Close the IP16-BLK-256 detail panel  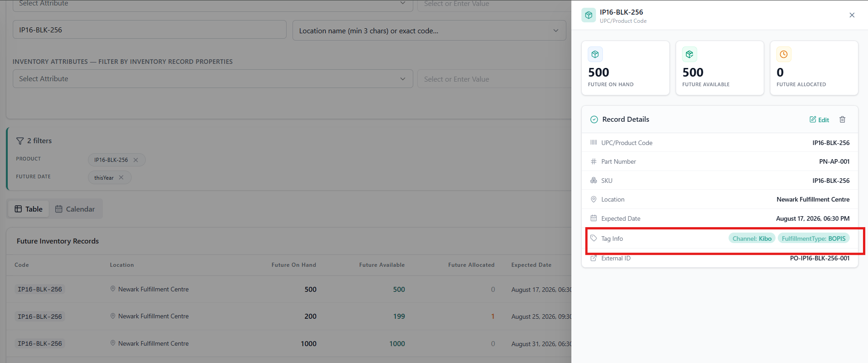coord(852,15)
